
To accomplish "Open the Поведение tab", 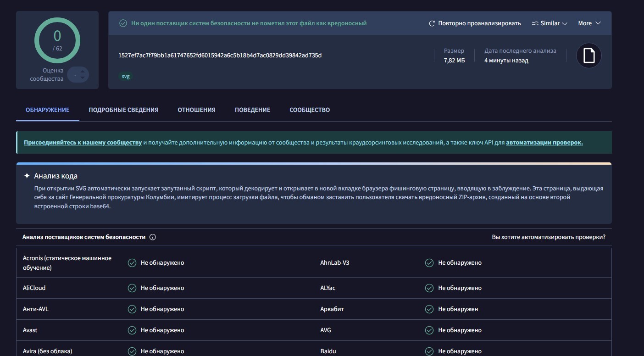I will (x=252, y=110).
